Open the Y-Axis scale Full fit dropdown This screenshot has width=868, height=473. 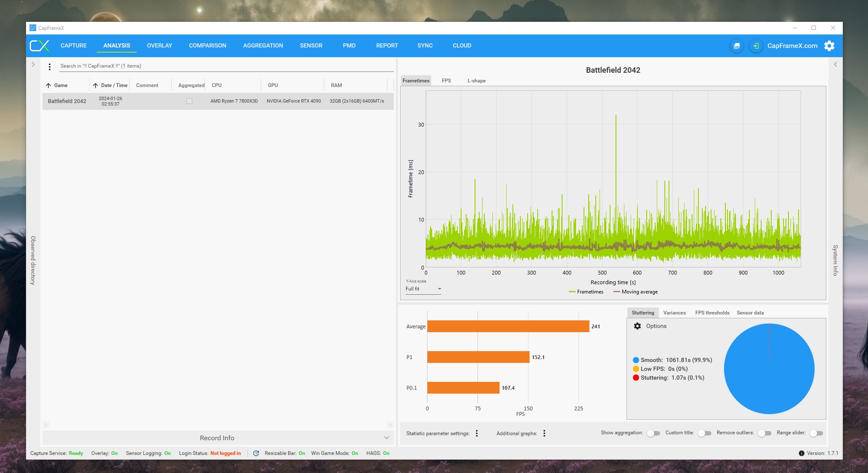point(423,289)
